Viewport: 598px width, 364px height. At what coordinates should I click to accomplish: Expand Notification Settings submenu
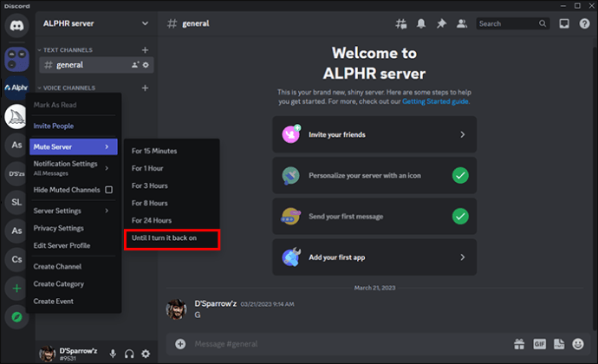click(x=73, y=168)
